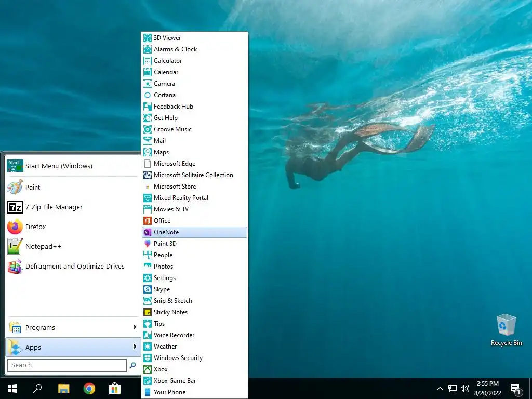This screenshot has height=399, width=532.
Task: Open Notepad++ from the start menu
Action: point(73,247)
